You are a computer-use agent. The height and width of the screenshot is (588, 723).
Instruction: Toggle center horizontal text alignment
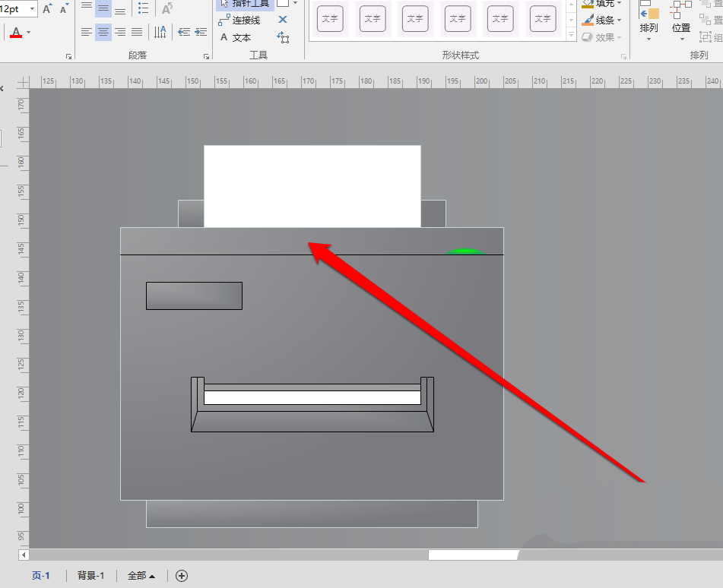[x=103, y=32]
